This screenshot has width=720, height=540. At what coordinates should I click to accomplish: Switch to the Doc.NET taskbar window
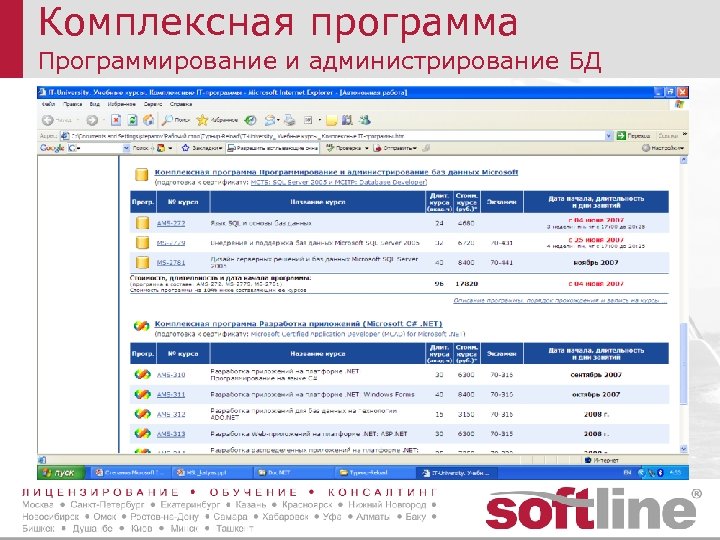(293, 472)
